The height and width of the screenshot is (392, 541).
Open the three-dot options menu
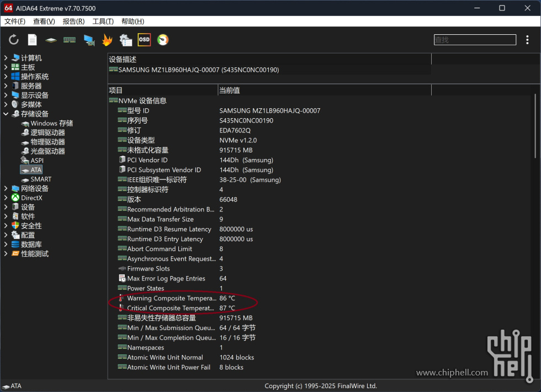[527, 40]
